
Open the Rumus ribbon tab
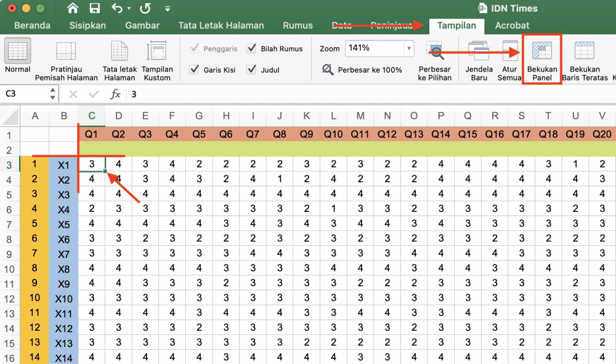[x=298, y=25]
